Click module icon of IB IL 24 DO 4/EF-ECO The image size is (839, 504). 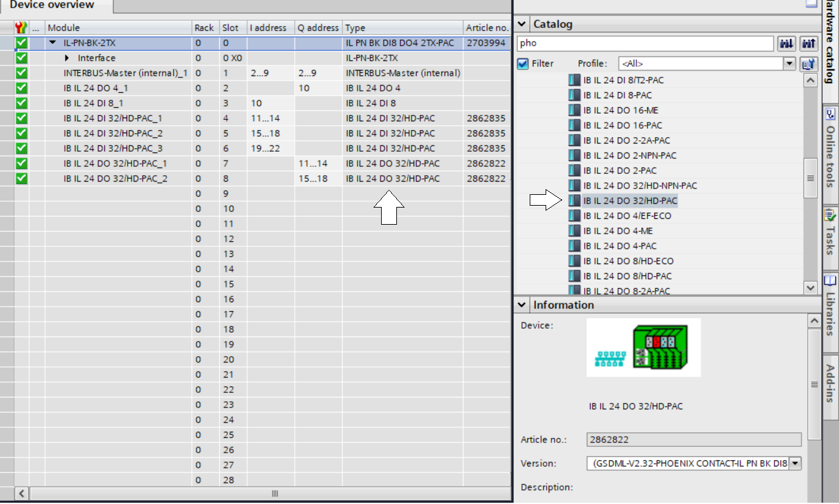pos(575,216)
